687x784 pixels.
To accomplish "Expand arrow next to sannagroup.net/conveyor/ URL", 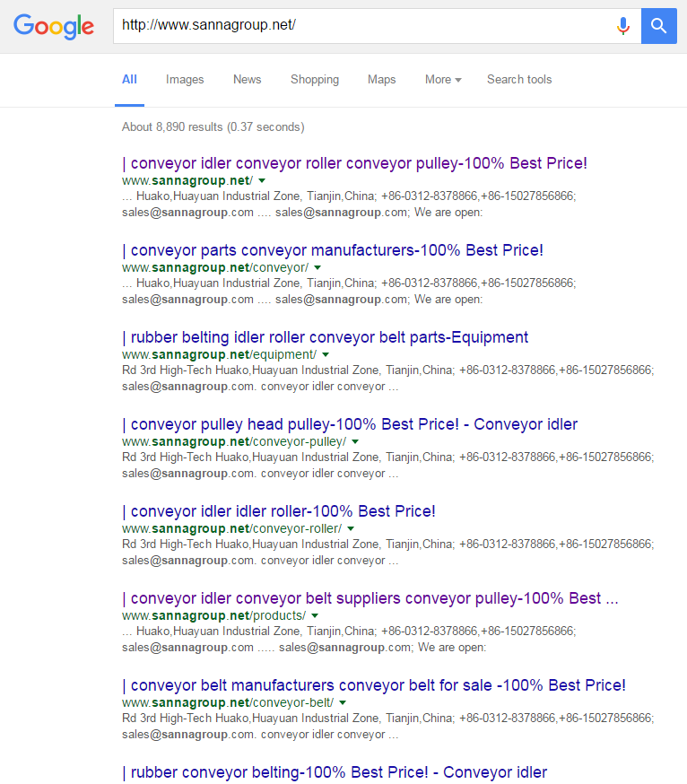I will (317, 267).
